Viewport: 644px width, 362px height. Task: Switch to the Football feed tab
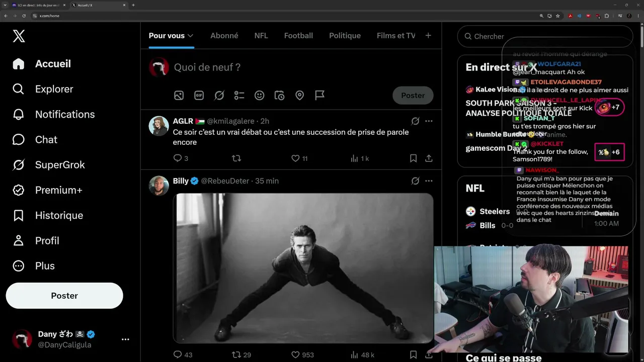[298, 36]
